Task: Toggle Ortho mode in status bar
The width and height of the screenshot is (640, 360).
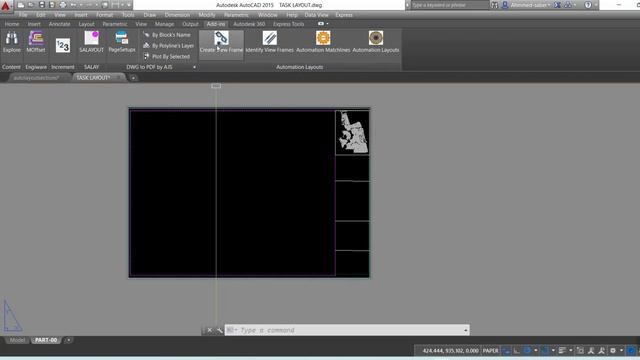Action: point(517,351)
